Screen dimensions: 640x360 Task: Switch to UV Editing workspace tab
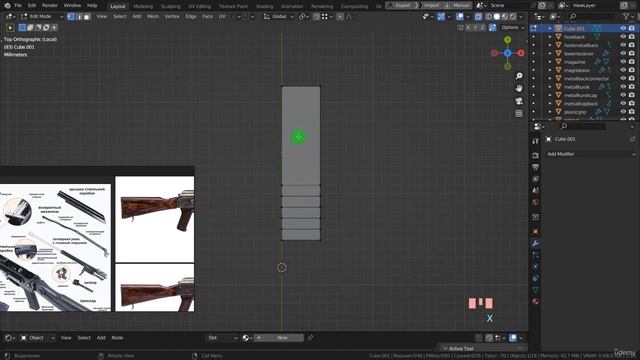click(200, 6)
